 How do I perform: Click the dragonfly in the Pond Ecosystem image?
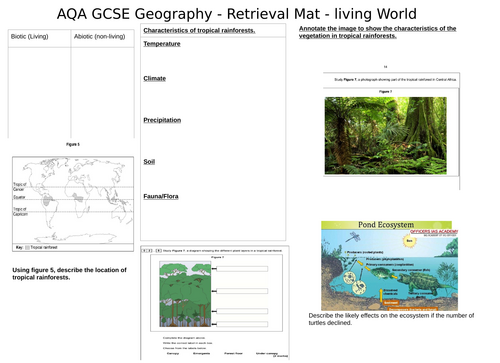tap(353, 237)
